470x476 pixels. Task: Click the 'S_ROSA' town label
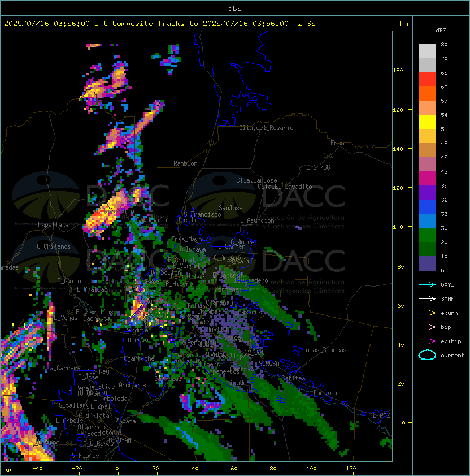pyautogui.click(x=269, y=364)
